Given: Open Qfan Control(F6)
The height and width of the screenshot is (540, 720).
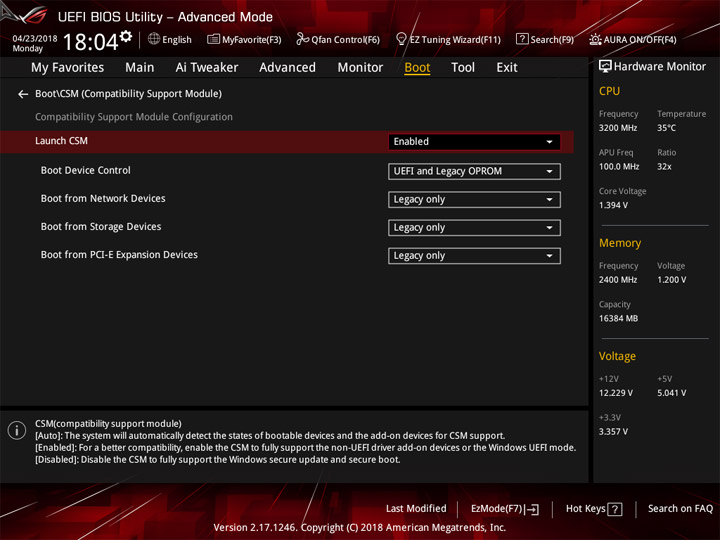Looking at the screenshot, I should click(338, 39).
